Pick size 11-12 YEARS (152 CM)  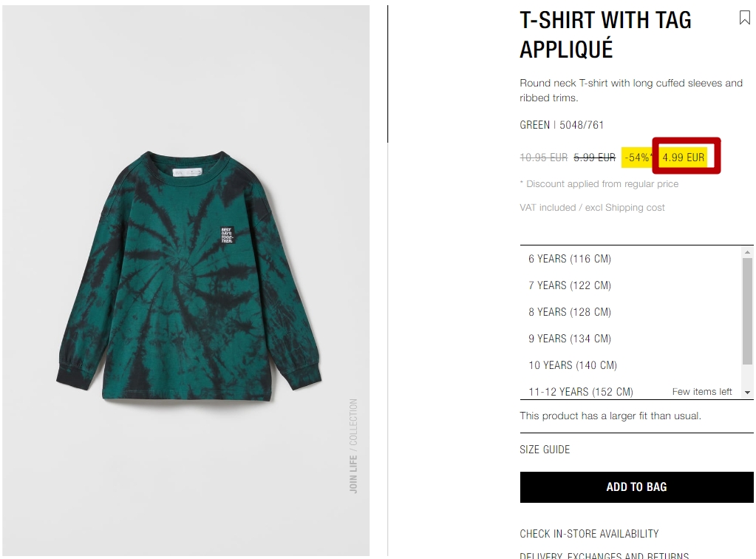click(x=630, y=391)
